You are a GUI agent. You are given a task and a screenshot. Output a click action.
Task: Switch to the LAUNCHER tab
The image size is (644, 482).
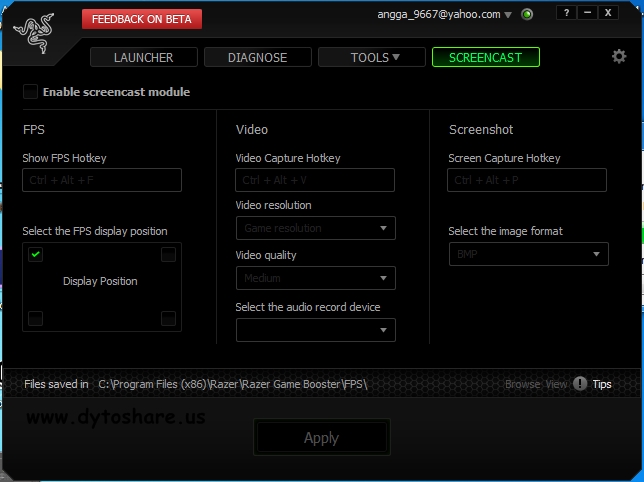[x=144, y=57]
